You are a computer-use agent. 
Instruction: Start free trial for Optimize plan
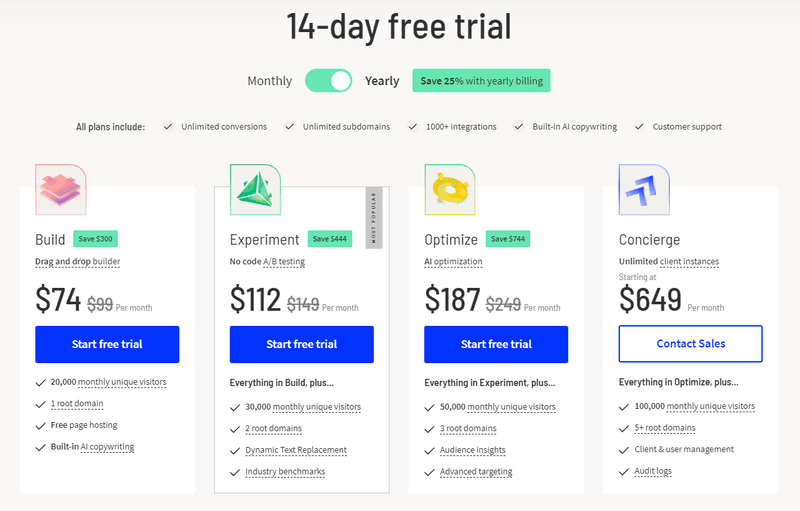496,344
